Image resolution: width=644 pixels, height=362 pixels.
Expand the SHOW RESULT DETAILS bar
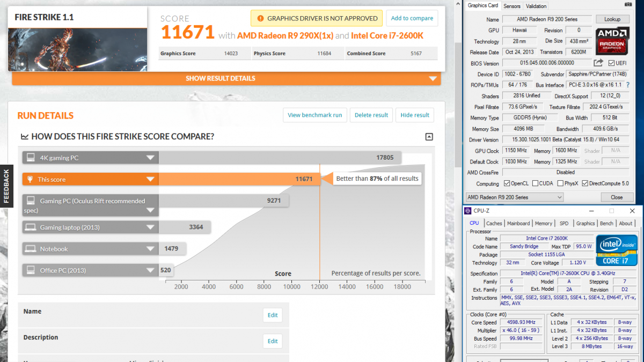click(226, 78)
